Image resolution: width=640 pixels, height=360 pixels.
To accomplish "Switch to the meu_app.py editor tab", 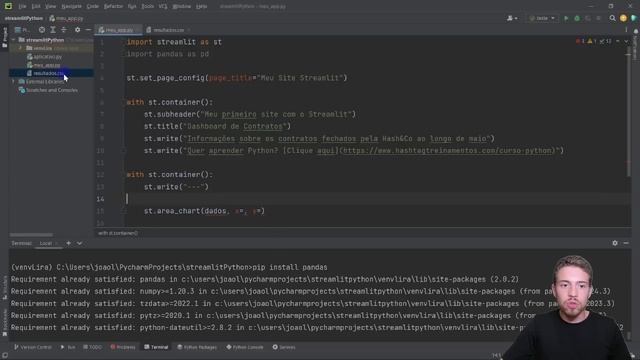I will click(x=118, y=30).
